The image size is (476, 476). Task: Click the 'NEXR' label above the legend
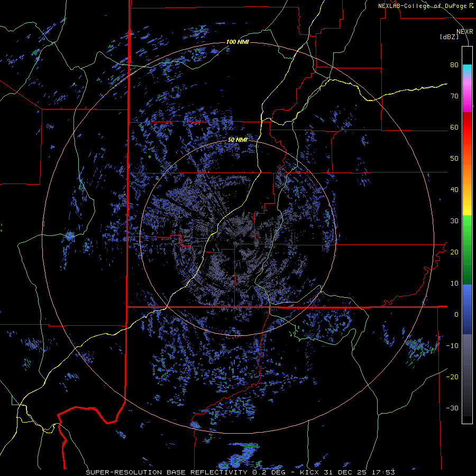point(464,32)
